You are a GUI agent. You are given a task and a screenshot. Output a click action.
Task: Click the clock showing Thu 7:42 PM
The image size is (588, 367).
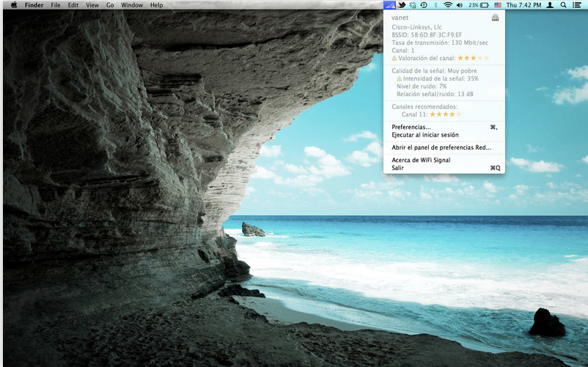pos(523,5)
